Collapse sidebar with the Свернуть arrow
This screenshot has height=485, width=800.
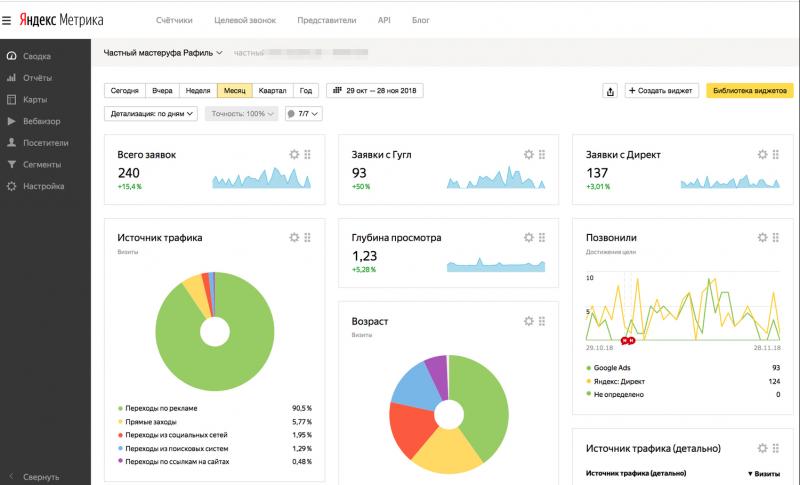tap(11, 477)
